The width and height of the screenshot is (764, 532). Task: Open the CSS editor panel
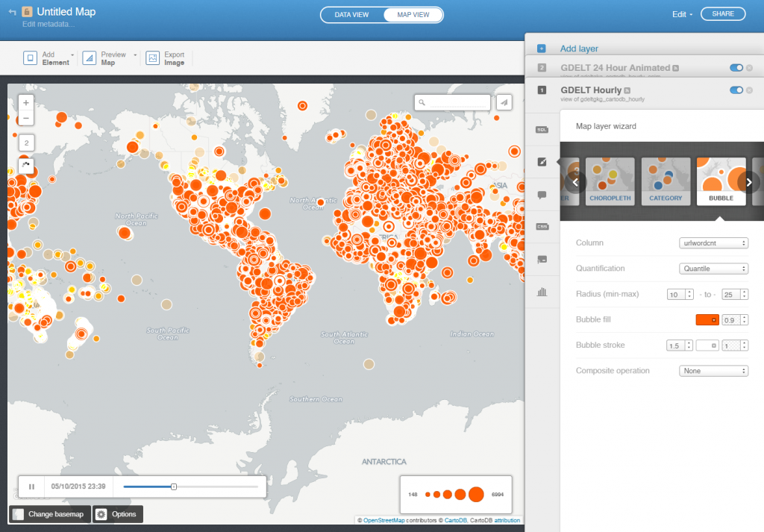pyautogui.click(x=542, y=226)
